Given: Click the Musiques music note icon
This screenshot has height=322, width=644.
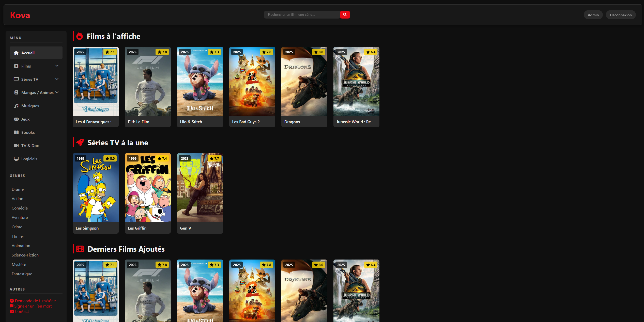Looking at the screenshot, I should click(x=16, y=106).
